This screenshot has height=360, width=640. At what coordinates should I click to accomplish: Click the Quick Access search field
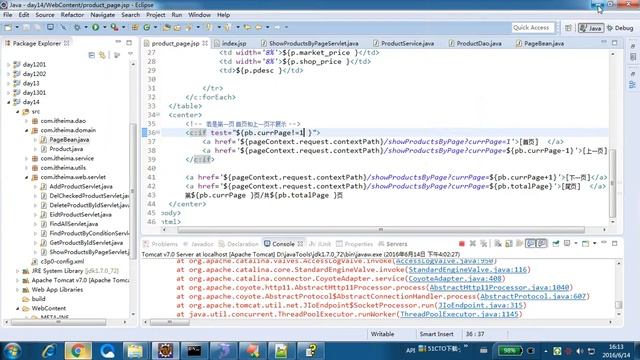coord(533,27)
